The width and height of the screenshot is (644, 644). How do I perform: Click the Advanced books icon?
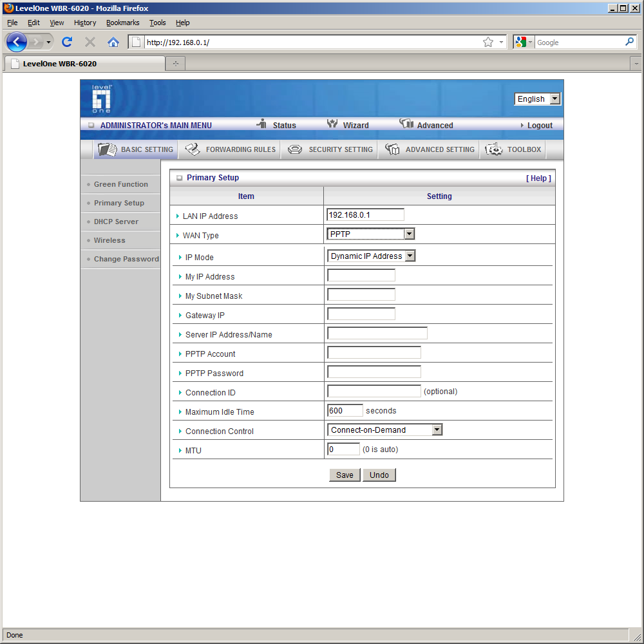tap(406, 123)
